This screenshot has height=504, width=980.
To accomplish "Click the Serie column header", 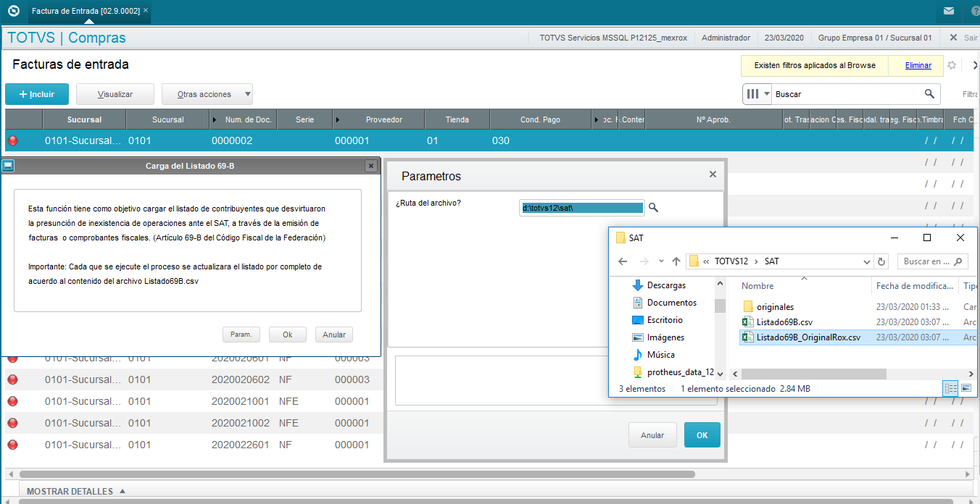I will [304, 119].
